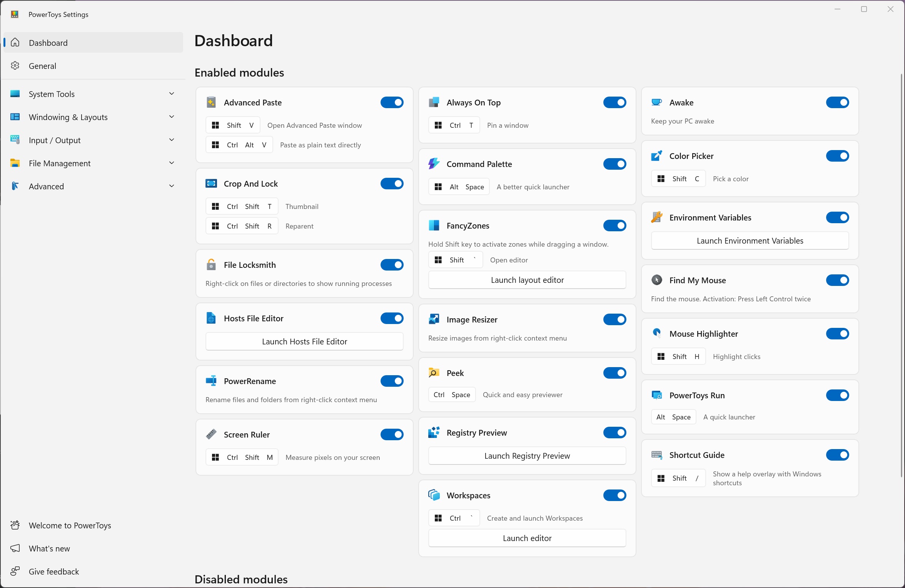
Task: Open the What's new page
Action: 93,548
